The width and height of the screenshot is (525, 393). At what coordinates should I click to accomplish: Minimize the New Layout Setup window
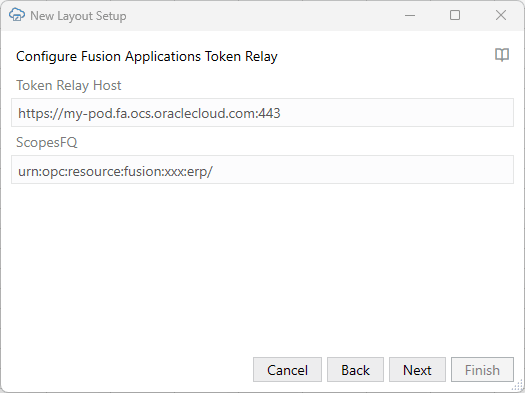coord(410,15)
